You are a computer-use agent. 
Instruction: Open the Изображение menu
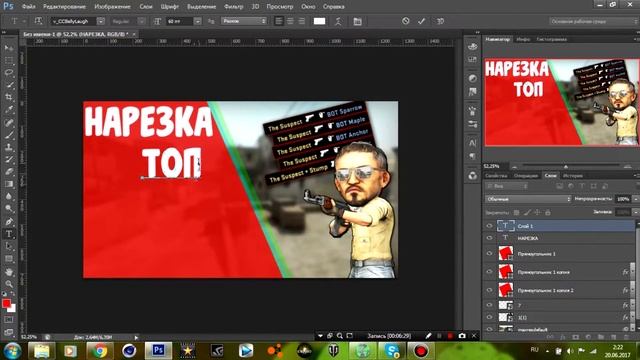pyautogui.click(x=112, y=7)
